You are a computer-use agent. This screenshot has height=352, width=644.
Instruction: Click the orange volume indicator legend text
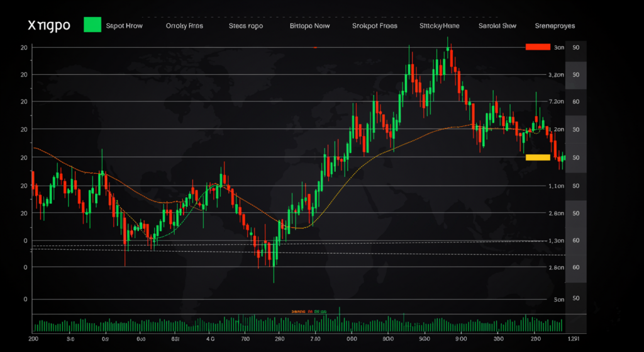302,311
